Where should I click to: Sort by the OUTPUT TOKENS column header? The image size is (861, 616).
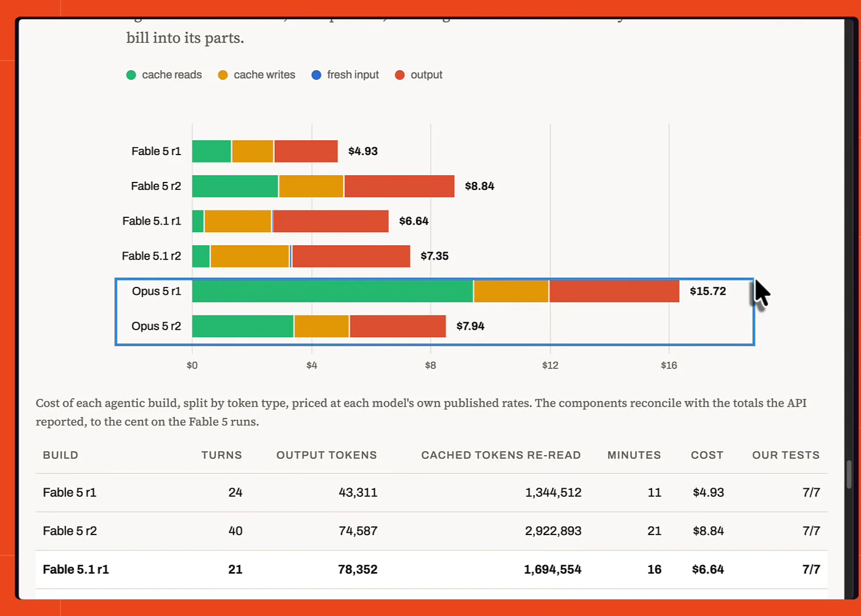327,455
